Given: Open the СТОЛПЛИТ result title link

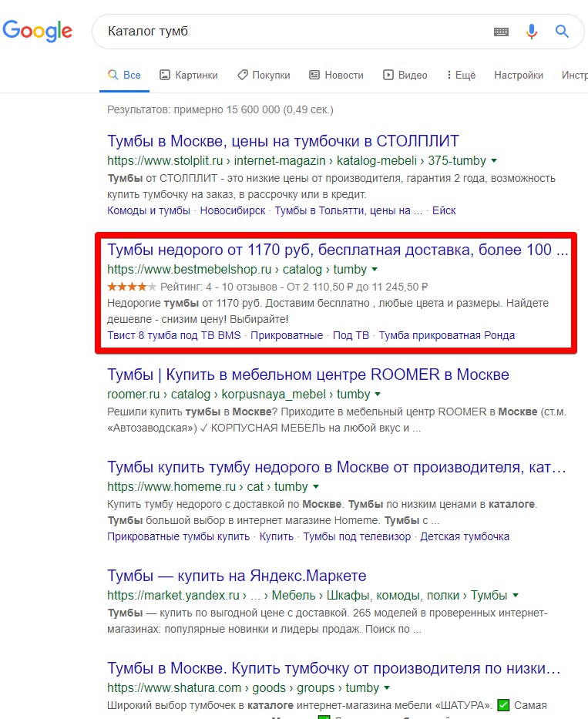Looking at the screenshot, I should coord(283,141).
